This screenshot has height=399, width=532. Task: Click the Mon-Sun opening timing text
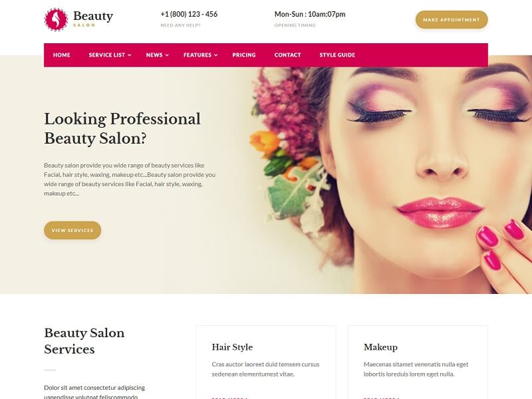coord(310,14)
